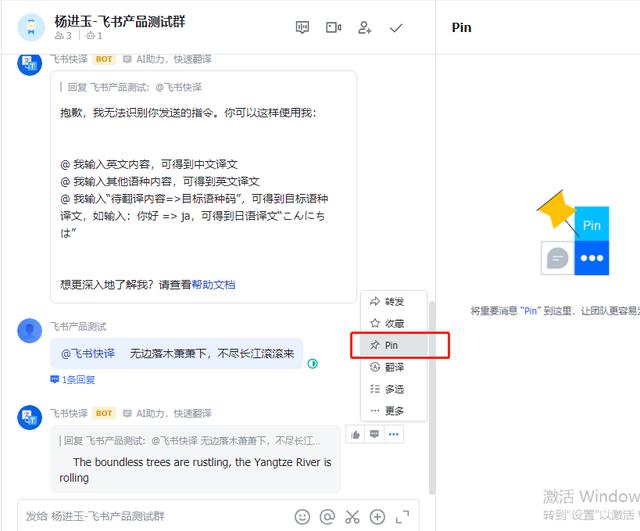Open the 1条回复 reply thread
The height and width of the screenshot is (531, 640).
73,380
